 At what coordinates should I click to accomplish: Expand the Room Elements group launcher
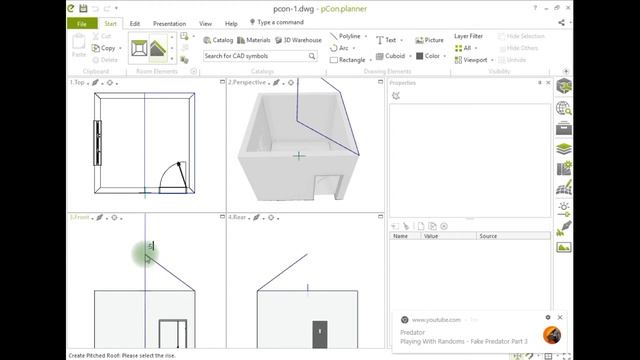click(x=193, y=71)
